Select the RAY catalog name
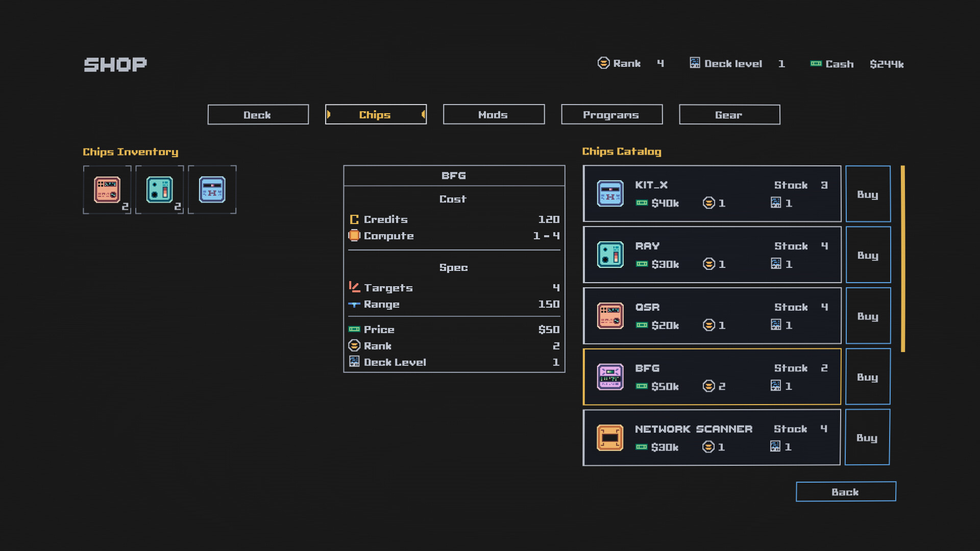This screenshot has width=980, height=551. pyautogui.click(x=647, y=246)
